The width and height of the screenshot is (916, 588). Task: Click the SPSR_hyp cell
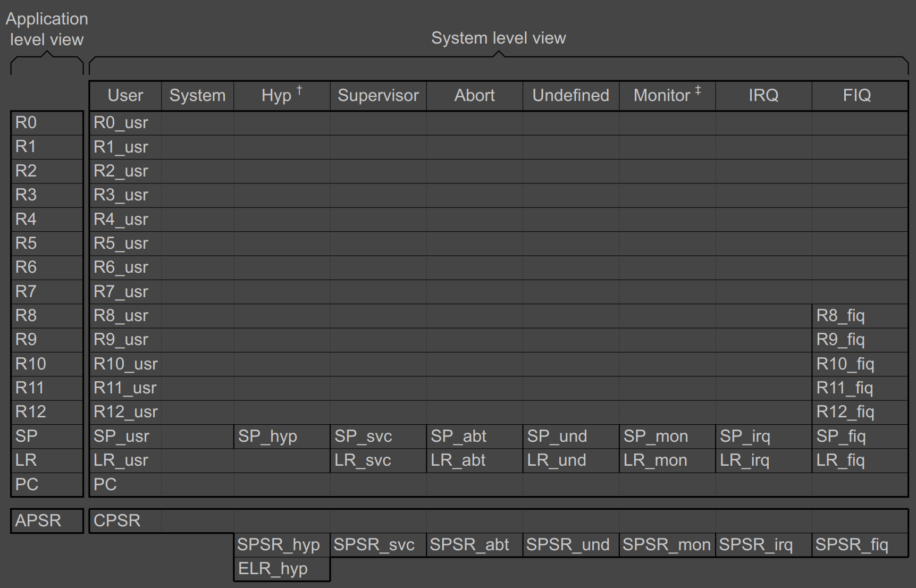click(282, 545)
